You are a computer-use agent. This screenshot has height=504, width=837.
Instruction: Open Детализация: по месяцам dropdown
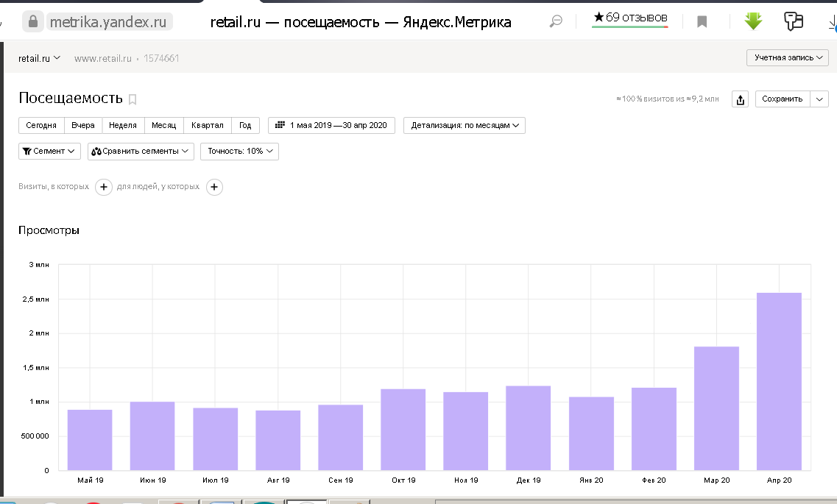465,125
